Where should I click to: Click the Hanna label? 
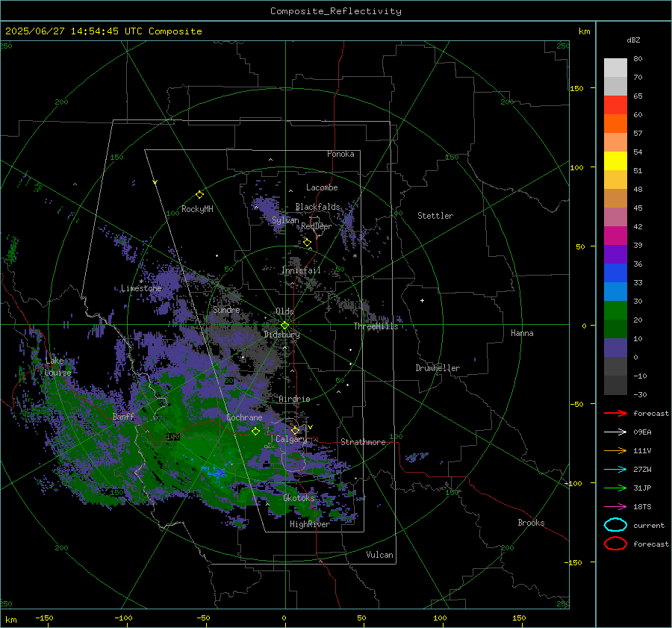(x=522, y=333)
